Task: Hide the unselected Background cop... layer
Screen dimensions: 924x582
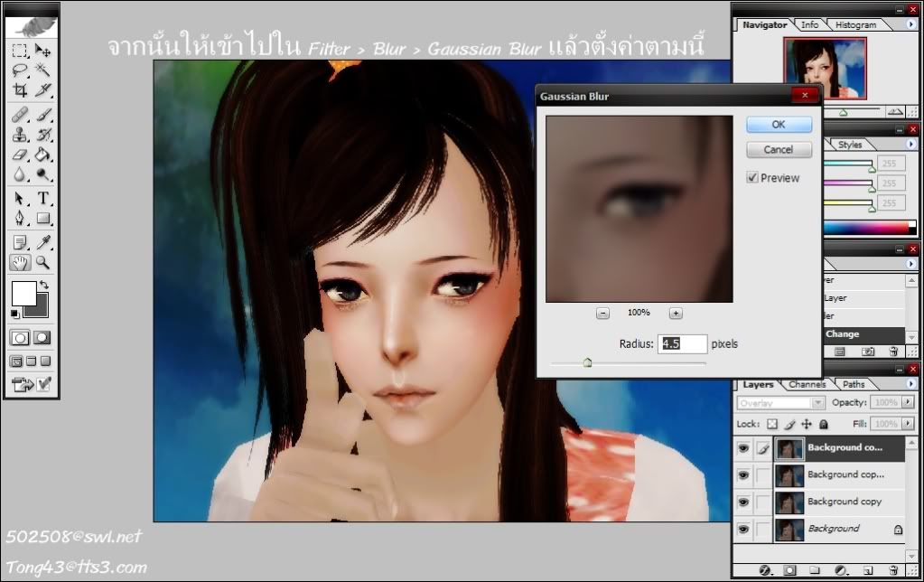Action: pos(743,474)
